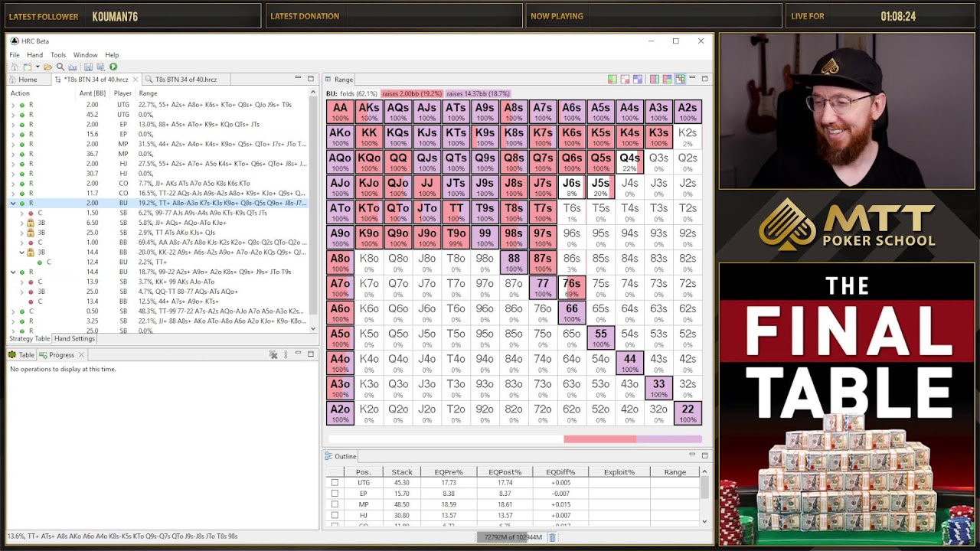980x551 pixels.
Task: Check the EP row checkbox in Outline
Action: tap(335, 494)
